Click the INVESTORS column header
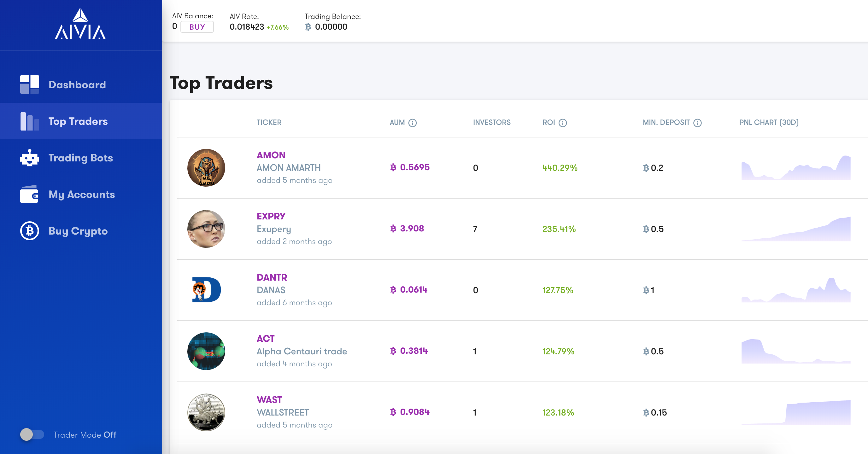 pos(492,123)
